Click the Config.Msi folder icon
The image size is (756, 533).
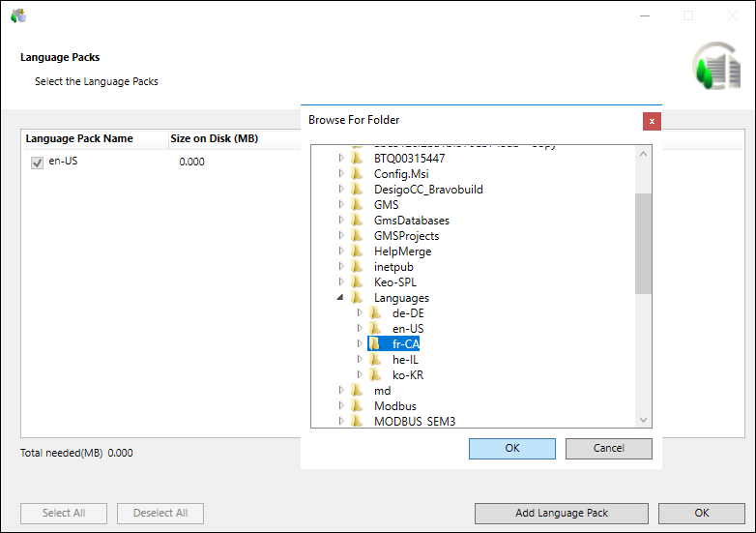point(358,174)
